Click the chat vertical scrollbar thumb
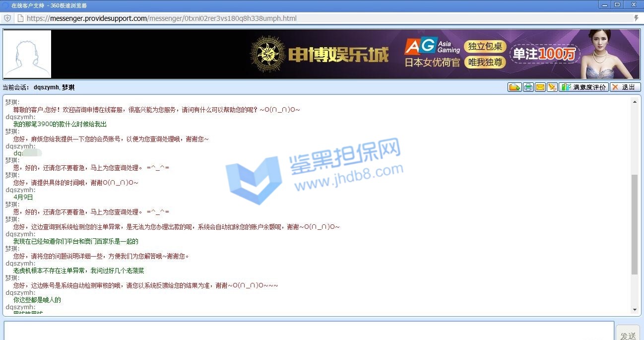644x340 pixels. pos(635,224)
